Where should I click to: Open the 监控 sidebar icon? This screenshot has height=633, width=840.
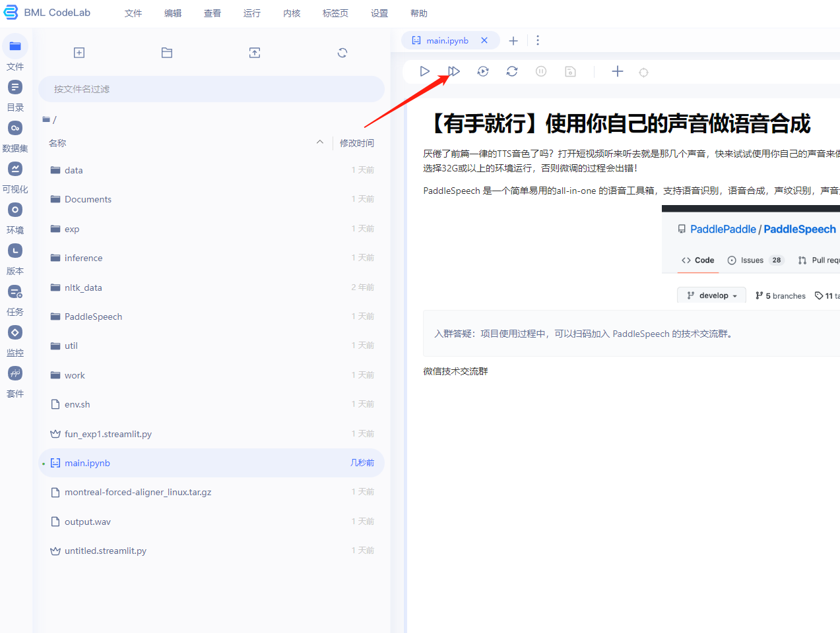[15, 332]
